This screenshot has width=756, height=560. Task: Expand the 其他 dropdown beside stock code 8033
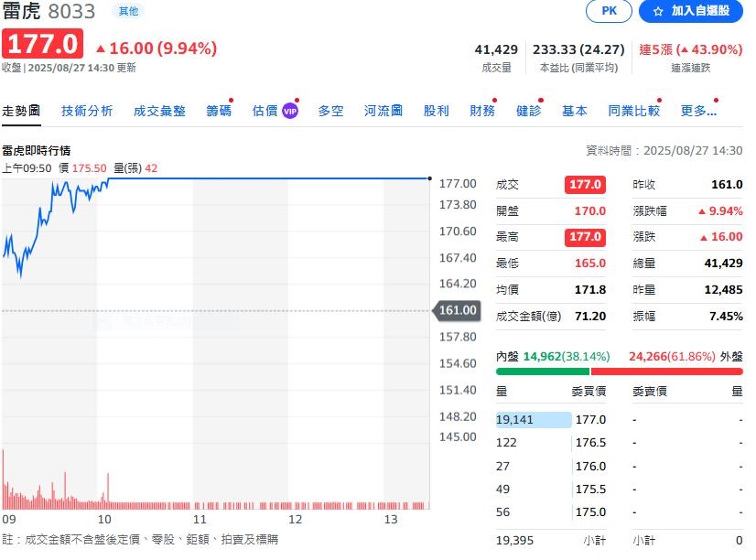click(129, 12)
